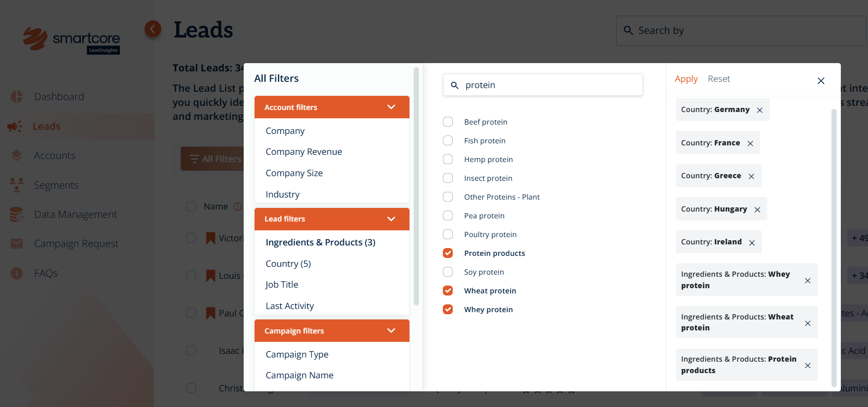Viewport: 868px width, 407px height.
Task: Click the protein filter search field
Action: [x=548, y=85]
